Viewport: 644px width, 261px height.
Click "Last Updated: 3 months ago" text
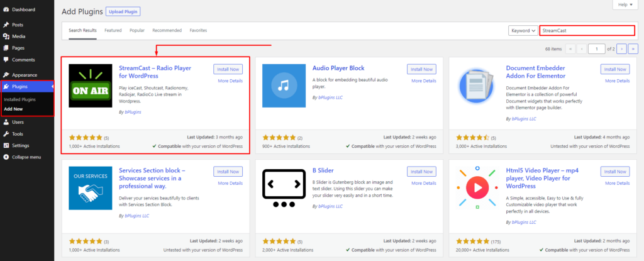coord(216,137)
